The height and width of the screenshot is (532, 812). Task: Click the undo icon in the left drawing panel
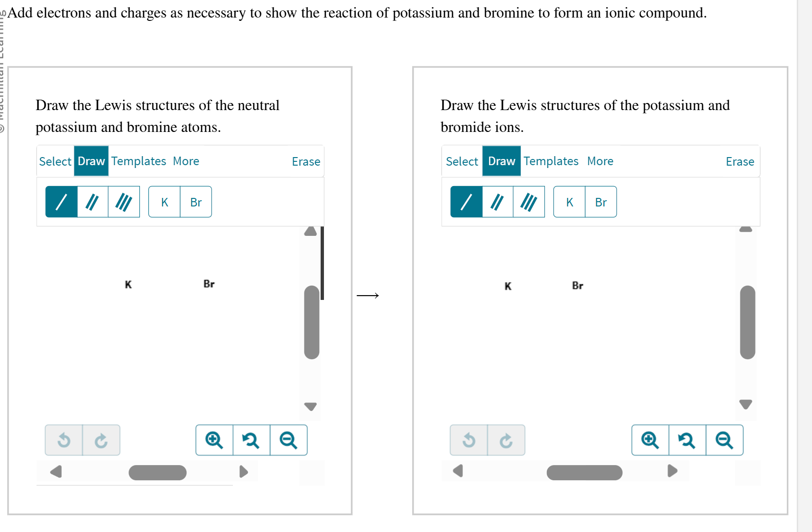click(x=65, y=440)
